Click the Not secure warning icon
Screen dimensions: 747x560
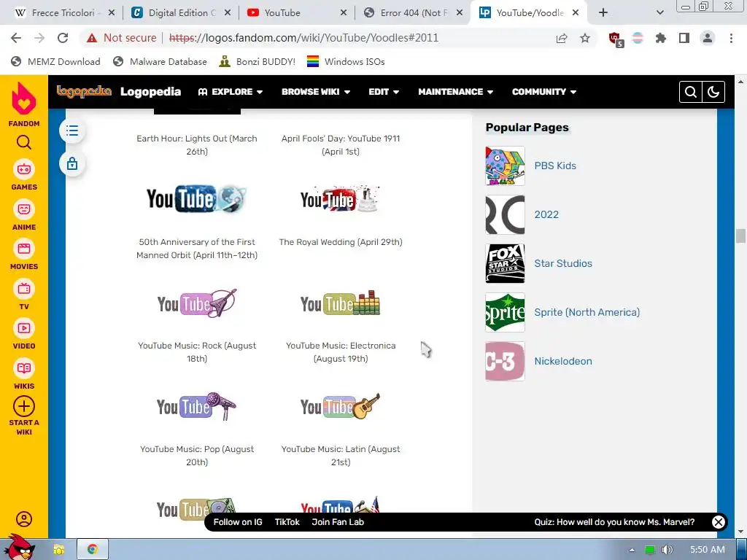tap(92, 38)
